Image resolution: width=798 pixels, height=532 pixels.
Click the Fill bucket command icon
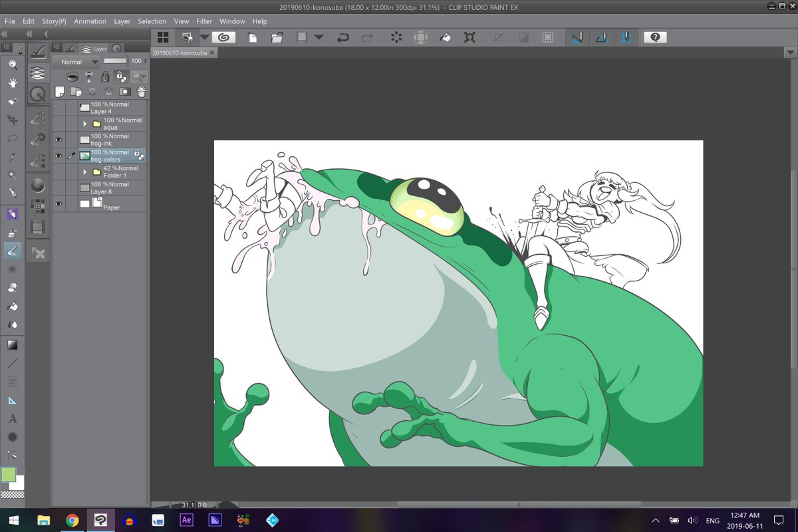coord(446,37)
